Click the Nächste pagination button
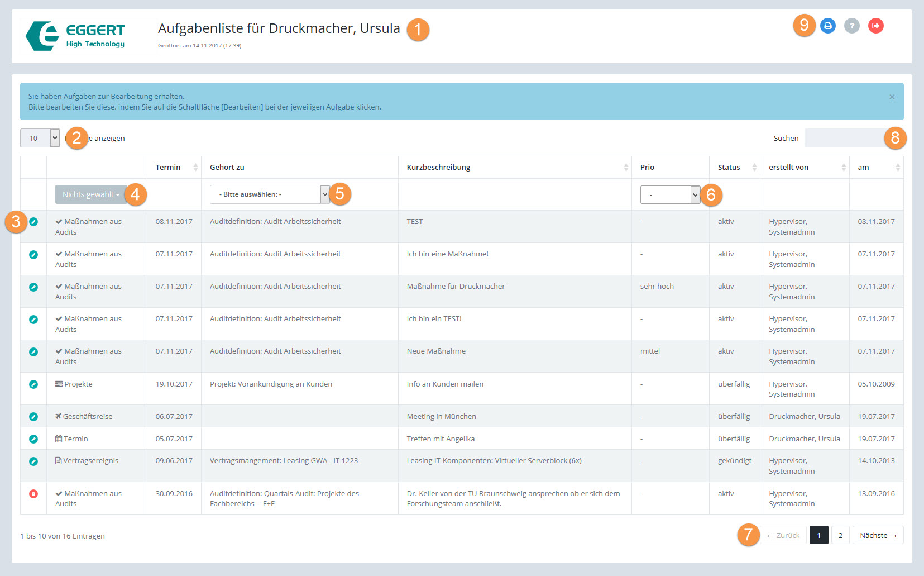Viewport: 924px width, 576px height. point(878,535)
